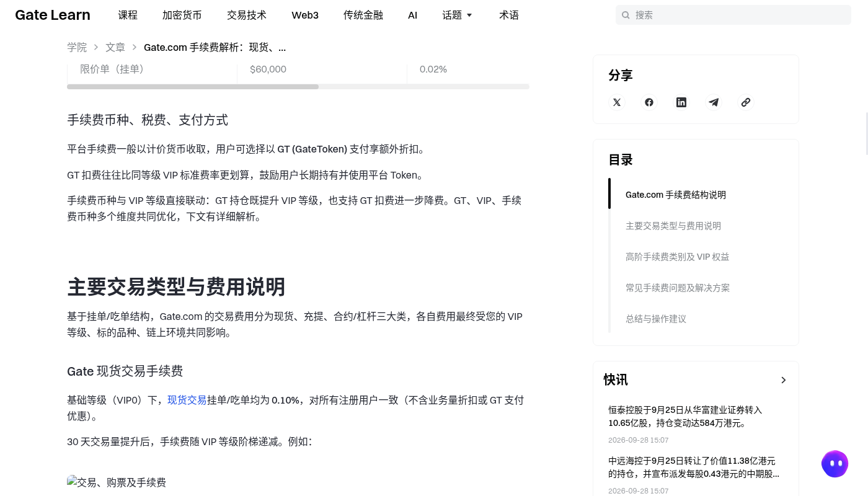The image size is (868, 496).
Task: Open 快讯 section arrow
Action: [784, 380]
